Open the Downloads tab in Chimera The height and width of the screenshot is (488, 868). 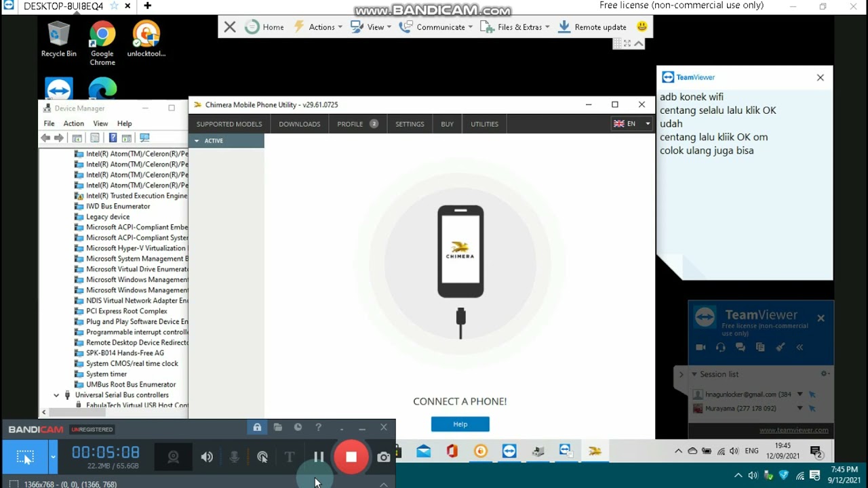pos(299,124)
